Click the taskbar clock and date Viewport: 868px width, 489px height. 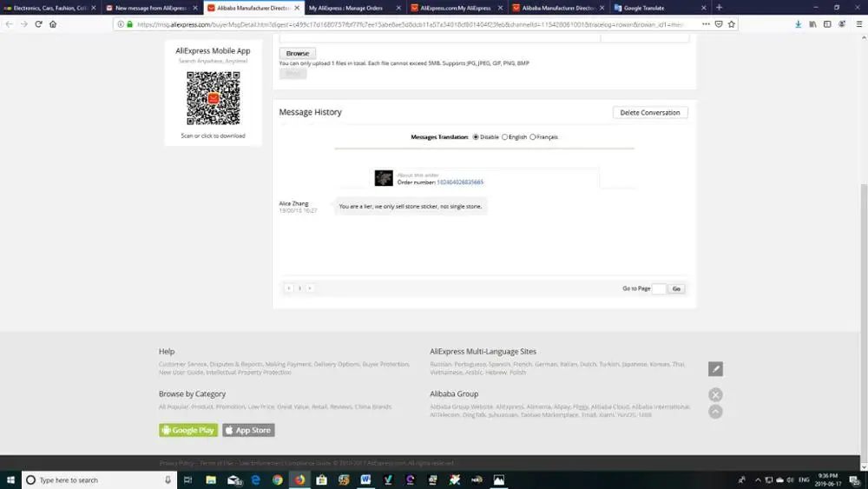coord(827,479)
